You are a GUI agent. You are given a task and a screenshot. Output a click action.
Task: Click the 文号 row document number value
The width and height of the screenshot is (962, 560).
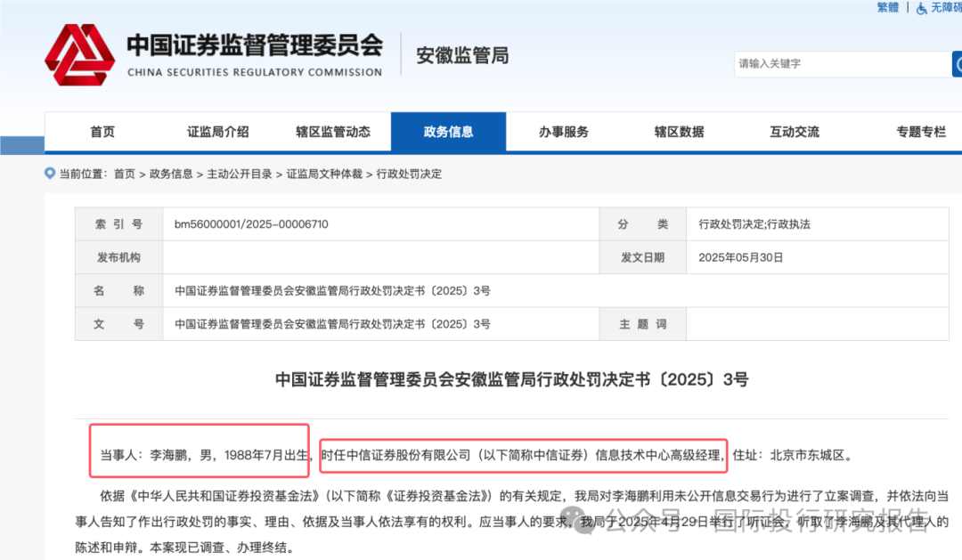pyautogui.click(x=332, y=324)
